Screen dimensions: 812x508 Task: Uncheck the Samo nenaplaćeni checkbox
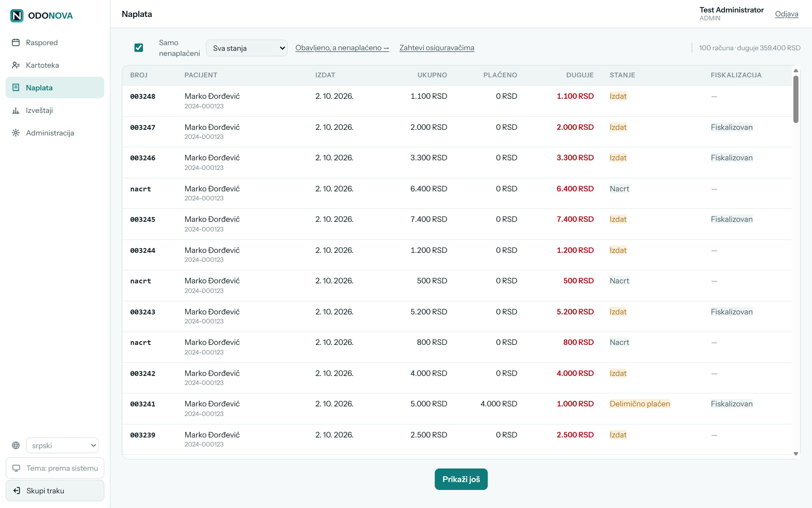point(139,48)
